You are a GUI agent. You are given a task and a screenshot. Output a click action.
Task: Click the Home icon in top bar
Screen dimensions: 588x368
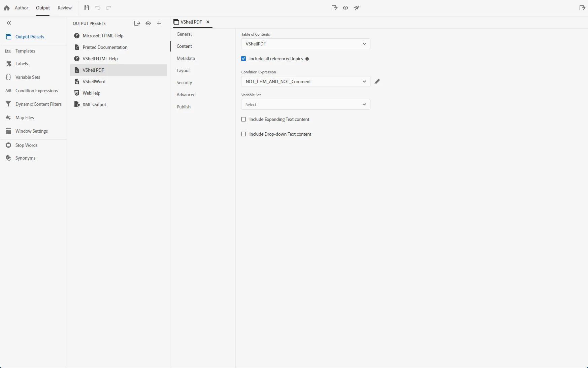(x=7, y=8)
